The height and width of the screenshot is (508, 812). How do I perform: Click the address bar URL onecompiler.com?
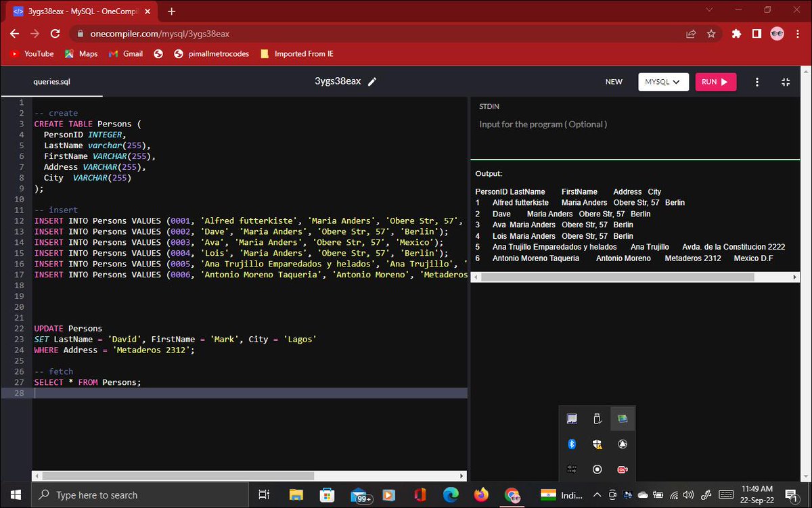point(160,34)
